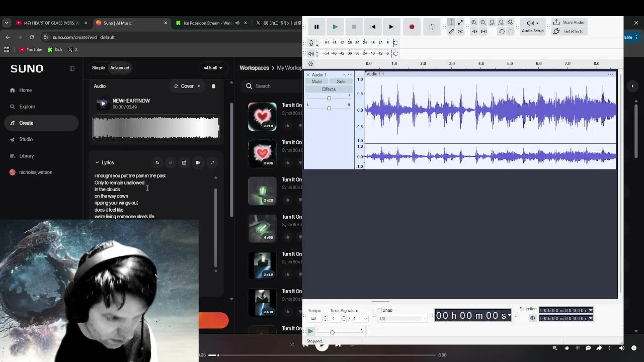Open the Audacity time display format dropdown
The width and height of the screenshot is (644, 362).
pyautogui.click(x=509, y=316)
